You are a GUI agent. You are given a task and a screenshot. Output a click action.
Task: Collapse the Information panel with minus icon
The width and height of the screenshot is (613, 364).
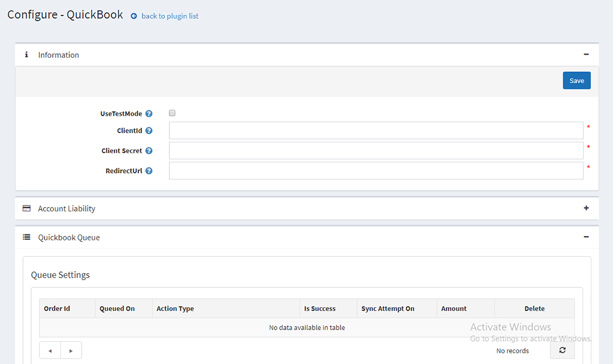pyautogui.click(x=586, y=54)
